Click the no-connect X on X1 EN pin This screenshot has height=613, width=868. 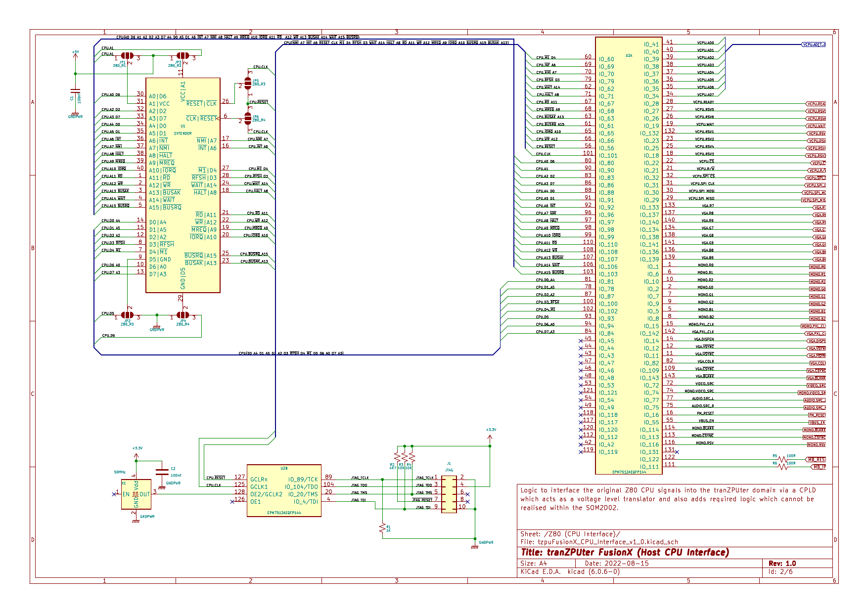pyautogui.click(x=114, y=494)
